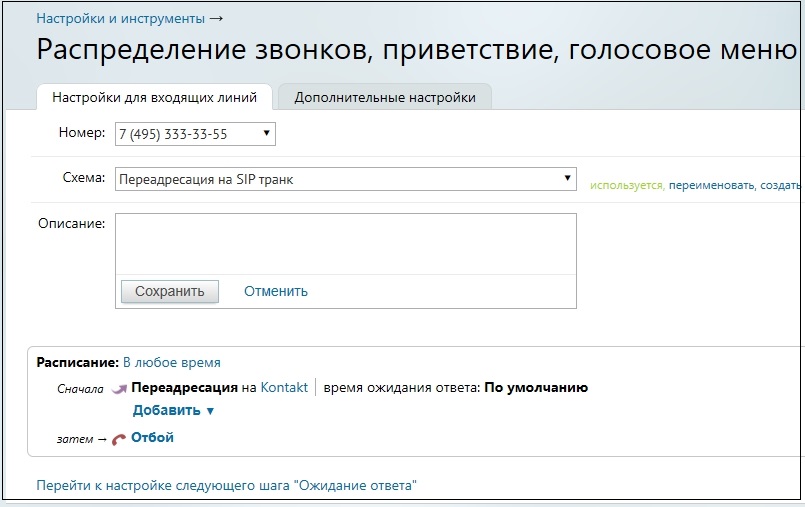Open the В любое время schedule link
This screenshot has width=805, height=507.
171,362
